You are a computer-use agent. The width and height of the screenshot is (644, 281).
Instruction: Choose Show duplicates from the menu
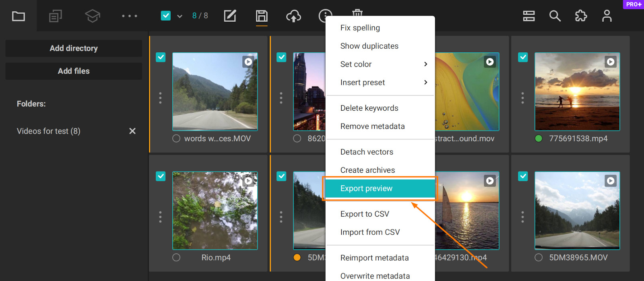(380, 46)
